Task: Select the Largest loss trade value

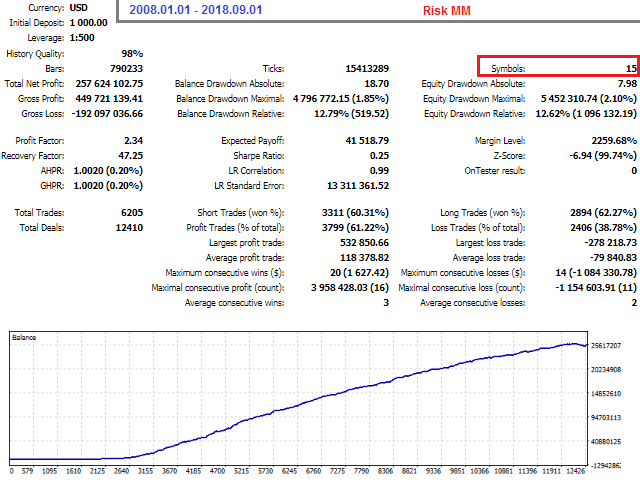Action: pos(610,242)
